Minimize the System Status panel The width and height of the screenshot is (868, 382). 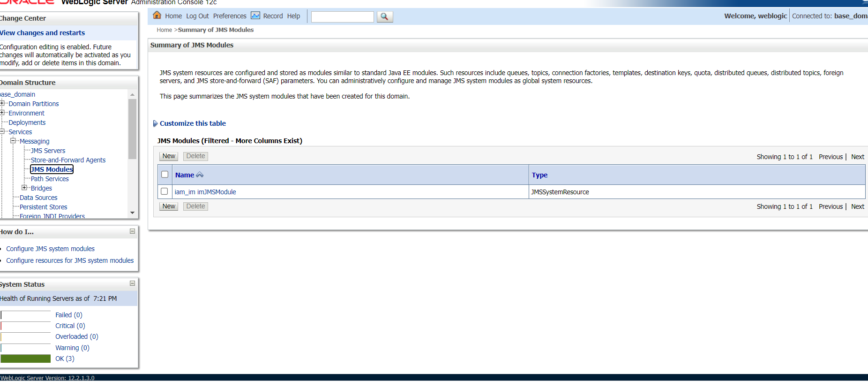click(x=132, y=283)
